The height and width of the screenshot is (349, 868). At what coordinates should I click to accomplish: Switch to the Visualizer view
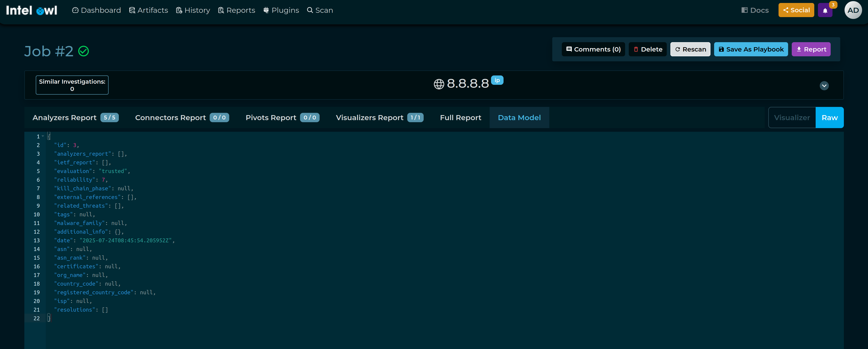792,117
